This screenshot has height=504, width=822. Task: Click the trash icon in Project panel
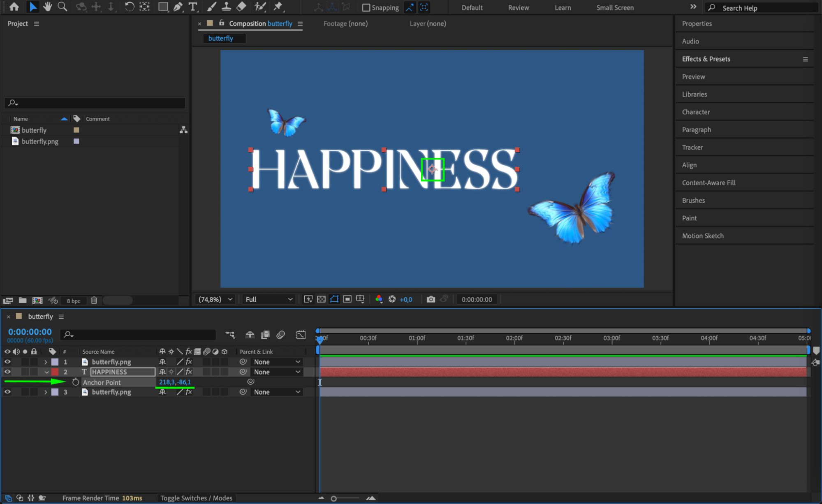(x=94, y=301)
